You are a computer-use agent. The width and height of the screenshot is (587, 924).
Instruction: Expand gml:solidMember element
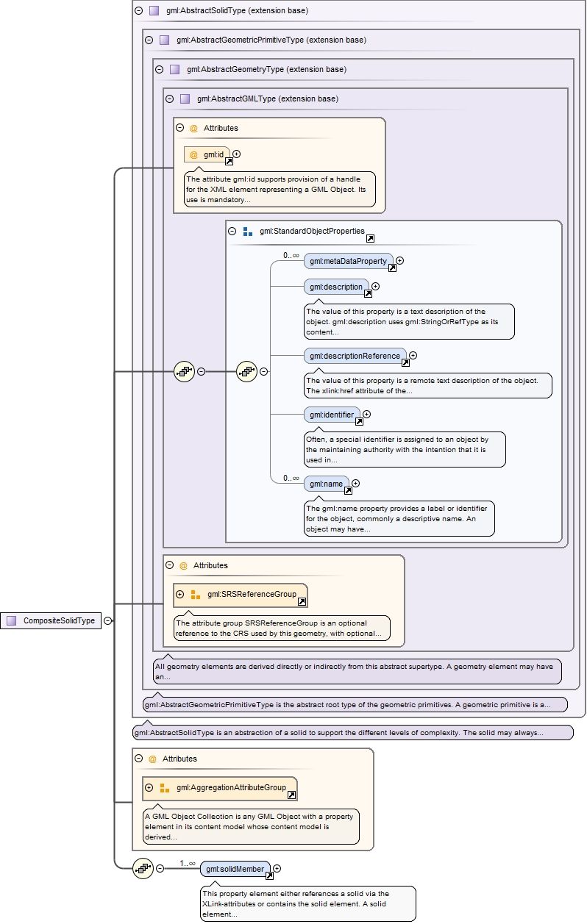coord(277,869)
